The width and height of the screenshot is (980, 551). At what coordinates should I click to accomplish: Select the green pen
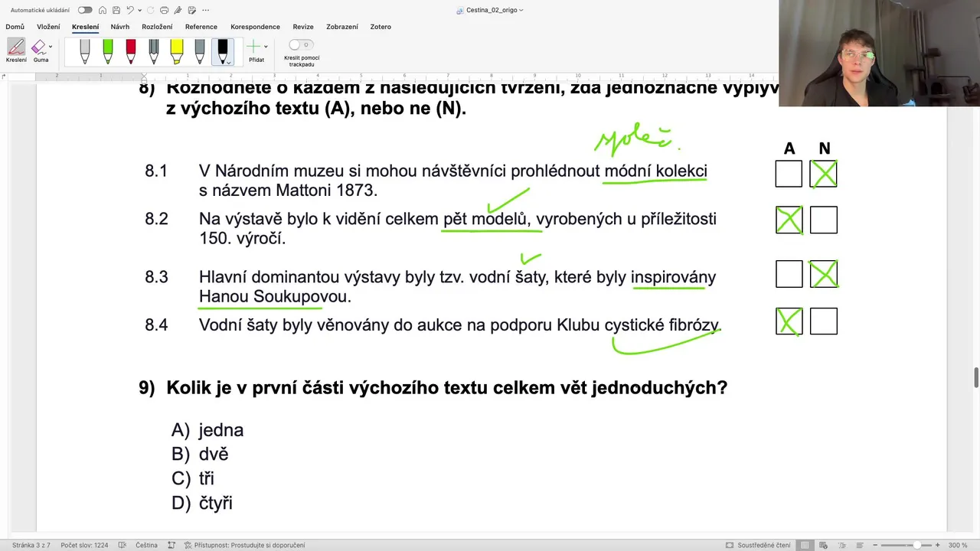108,52
